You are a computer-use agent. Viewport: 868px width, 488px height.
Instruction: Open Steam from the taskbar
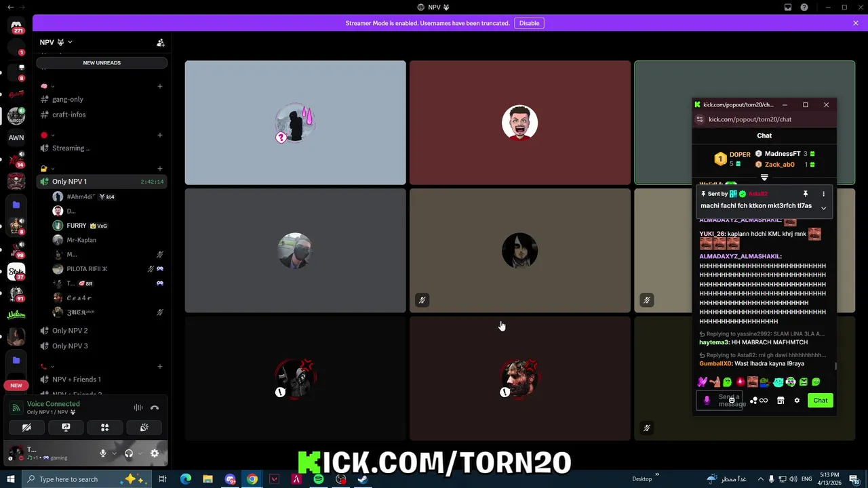coord(363,479)
